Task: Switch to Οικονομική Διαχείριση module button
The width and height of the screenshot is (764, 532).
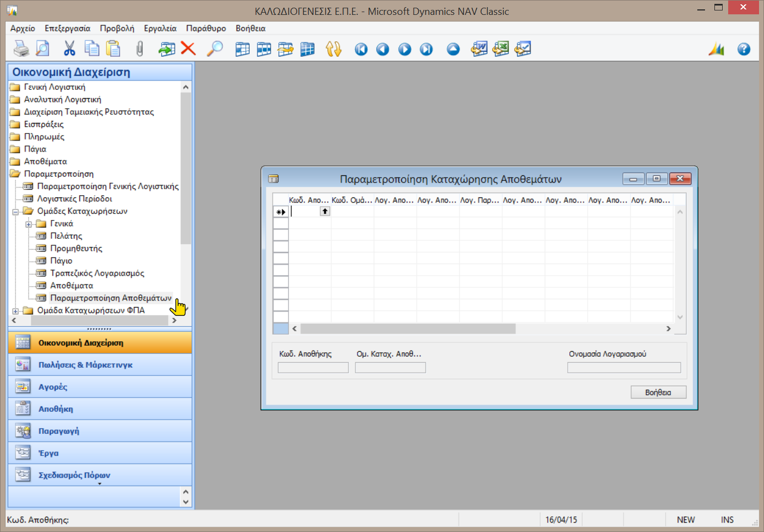Action: pyautogui.click(x=100, y=343)
